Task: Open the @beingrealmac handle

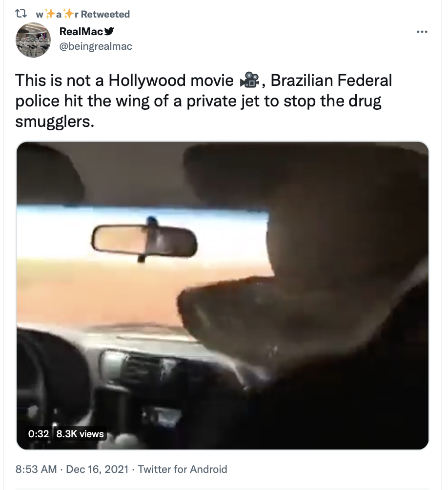Action: point(96,46)
